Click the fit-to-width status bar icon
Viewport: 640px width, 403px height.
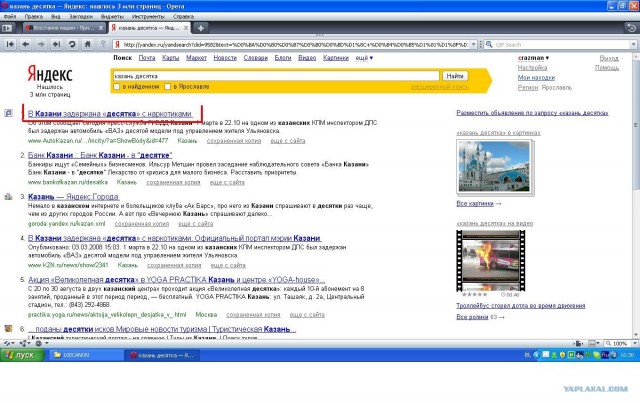pos(578,343)
